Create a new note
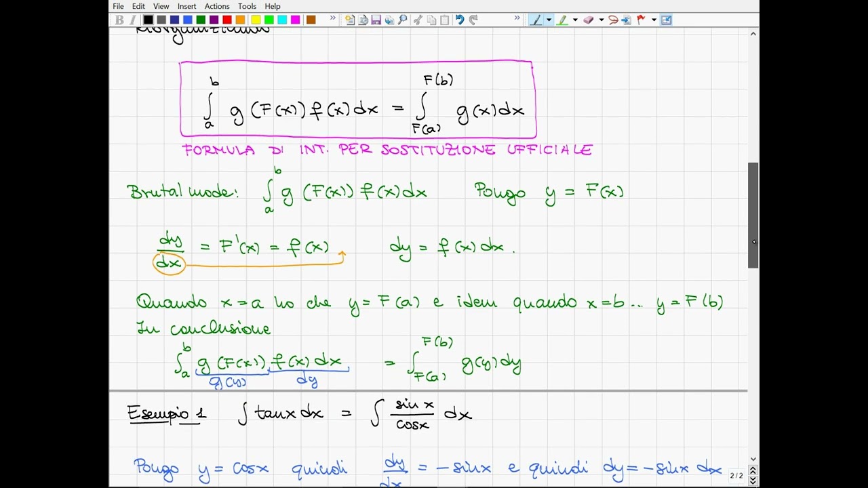This screenshot has height=488, width=868. click(349, 20)
